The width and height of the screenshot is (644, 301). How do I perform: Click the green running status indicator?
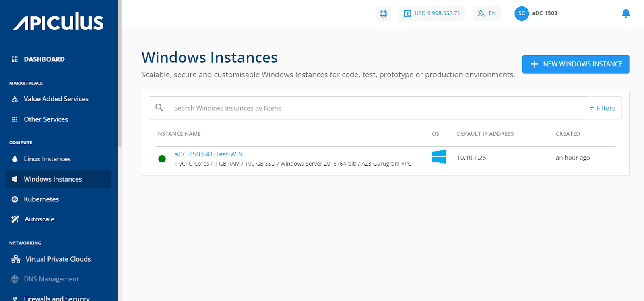pos(162,159)
